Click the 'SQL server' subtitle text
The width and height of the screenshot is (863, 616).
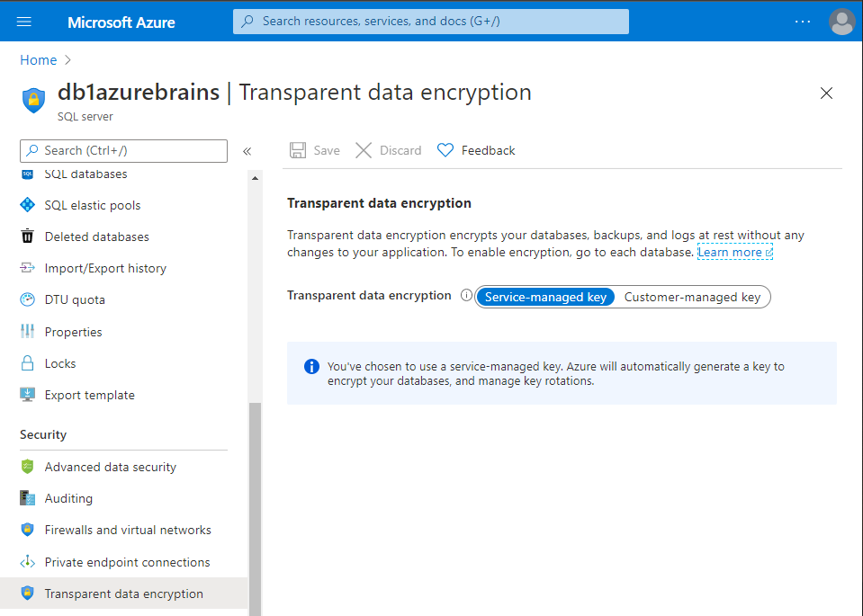85,117
